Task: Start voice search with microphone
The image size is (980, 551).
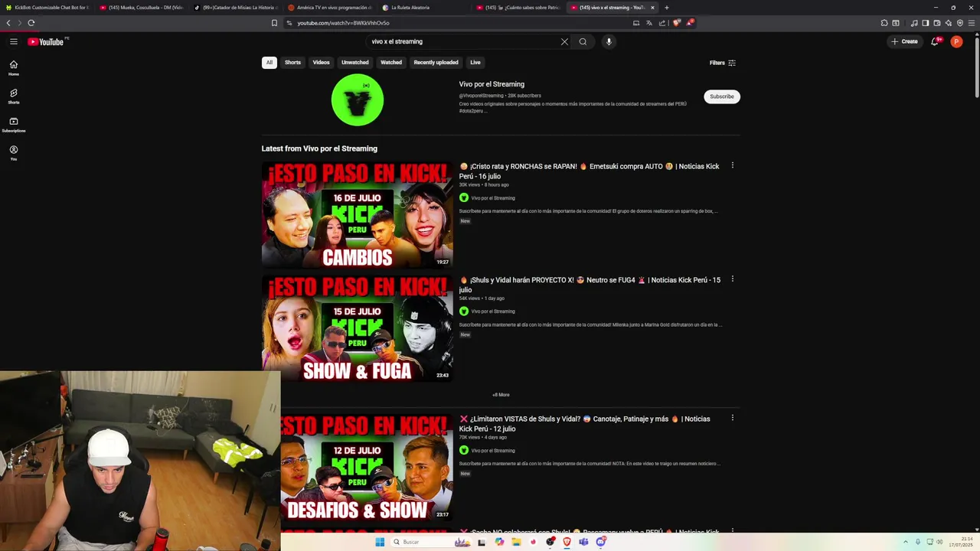Action: [609, 41]
